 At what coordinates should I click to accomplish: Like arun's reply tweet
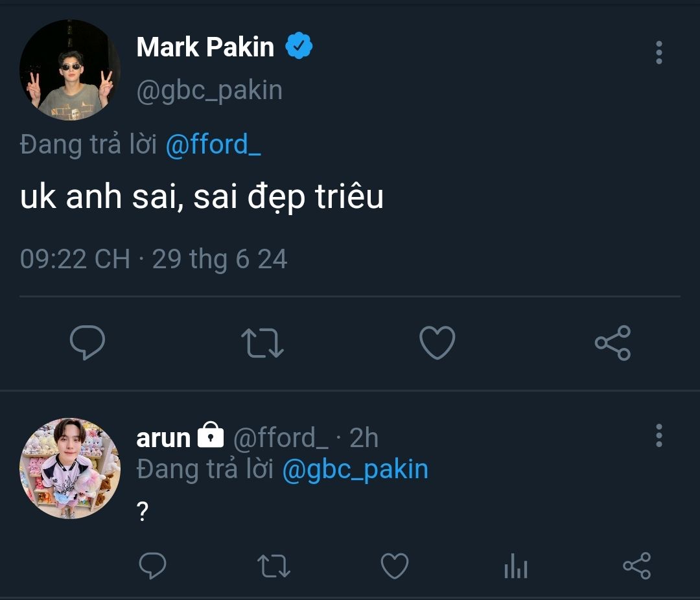coord(394,566)
